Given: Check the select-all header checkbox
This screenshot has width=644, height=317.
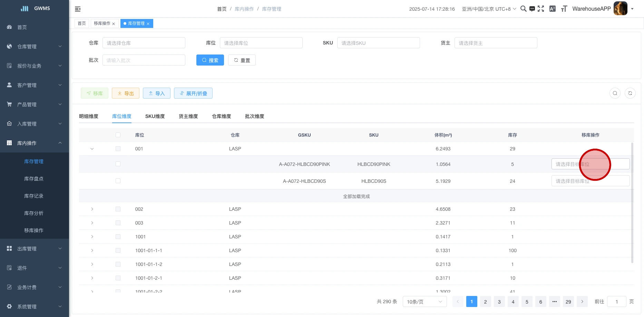Looking at the screenshot, I should (x=118, y=135).
